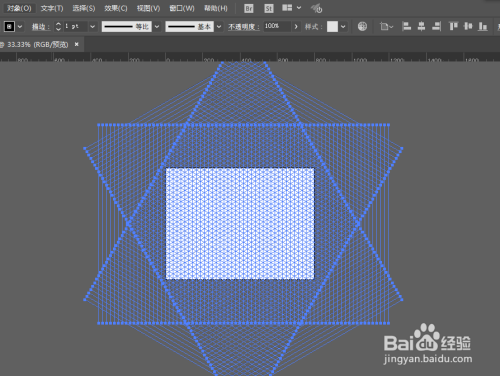Close the 33.33% (RGB/预览) document tab
The width and height of the screenshot is (500, 376).
77,44
